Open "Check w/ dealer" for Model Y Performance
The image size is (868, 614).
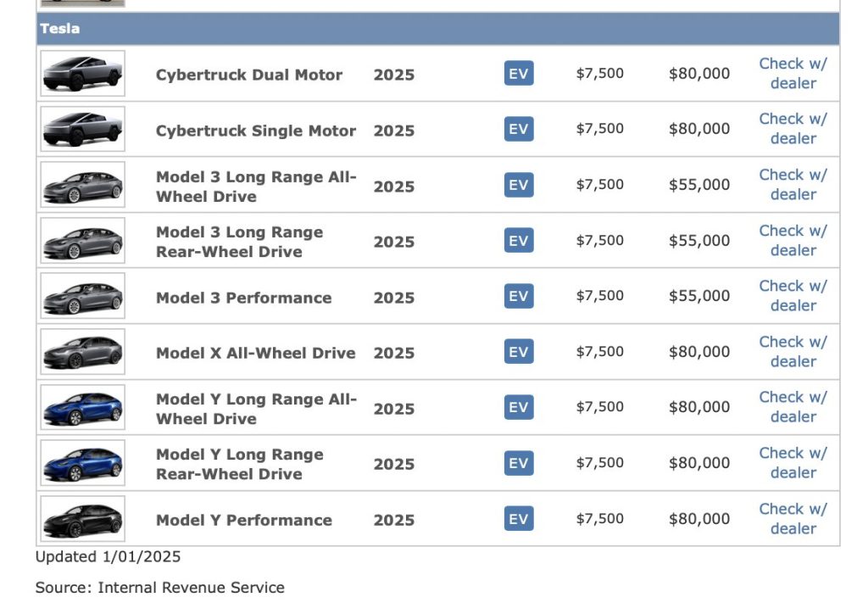point(793,519)
